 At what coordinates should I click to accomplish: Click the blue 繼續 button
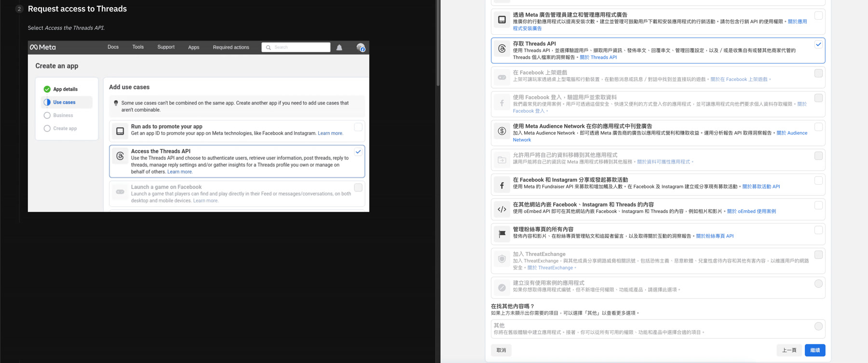(815, 350)
